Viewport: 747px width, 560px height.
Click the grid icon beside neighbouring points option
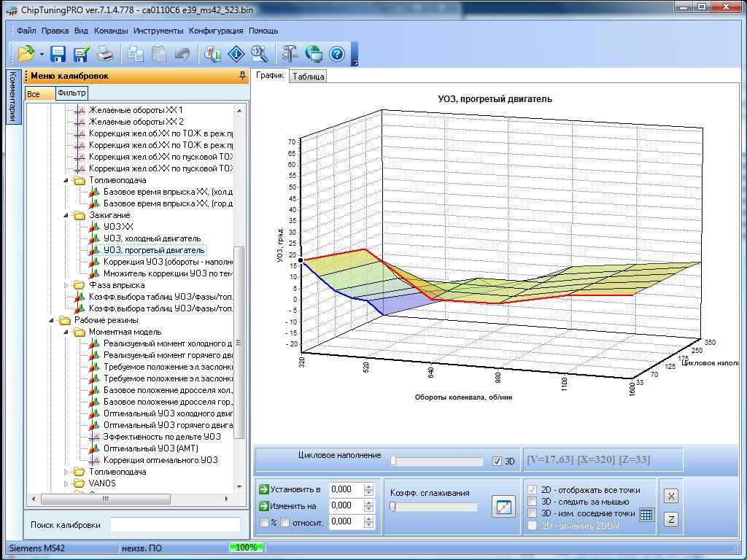tap(646, 514)
